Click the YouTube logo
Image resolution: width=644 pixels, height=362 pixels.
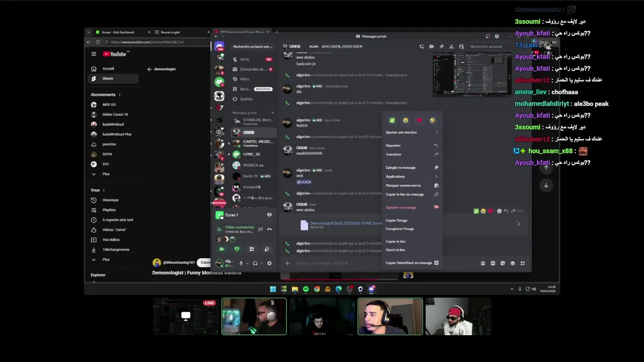click(x=115, y=54)
